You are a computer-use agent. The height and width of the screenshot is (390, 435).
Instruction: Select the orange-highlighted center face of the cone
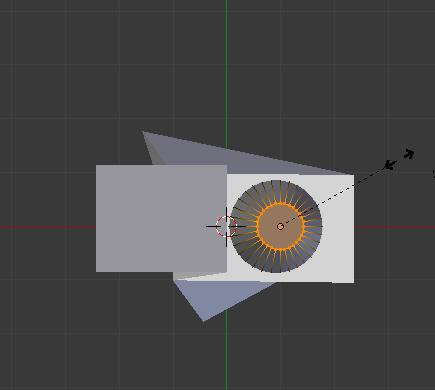[280, 227]
